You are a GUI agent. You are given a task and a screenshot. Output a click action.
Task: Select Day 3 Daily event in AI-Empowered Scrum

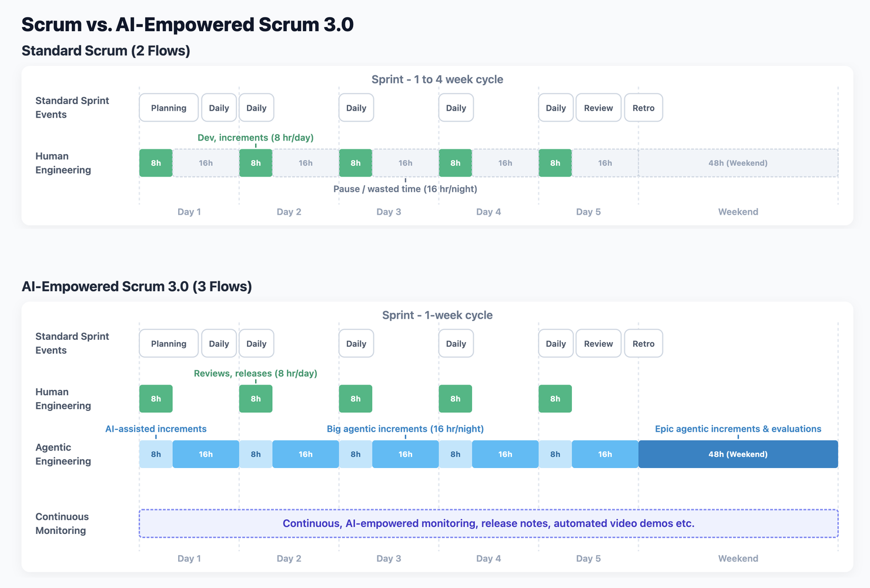[x=356, y=343]
